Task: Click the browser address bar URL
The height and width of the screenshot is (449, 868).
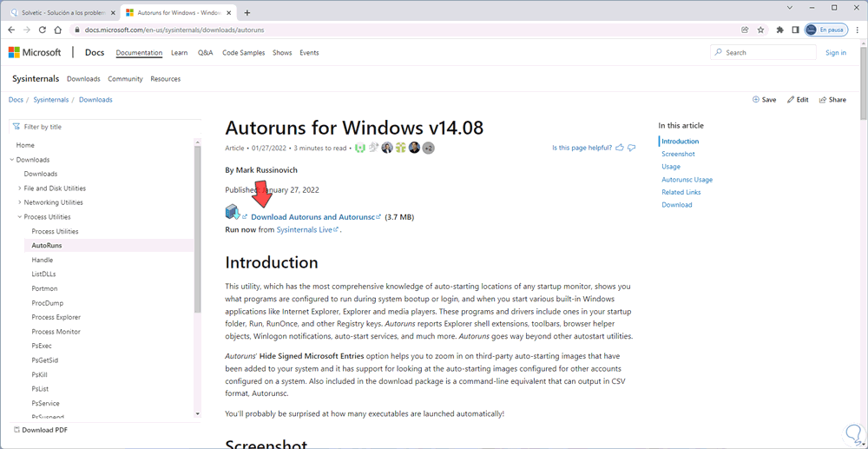Action: coord(175,30)
